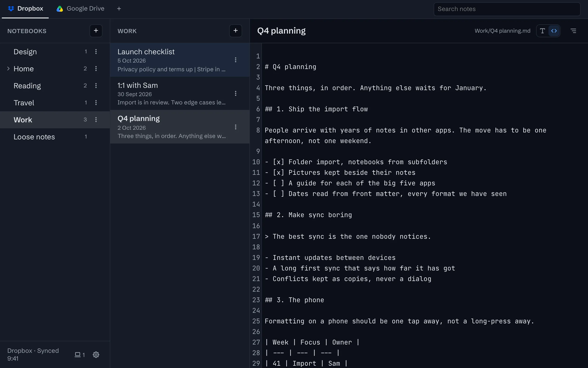Select the Travel notebook

[55, 103]
